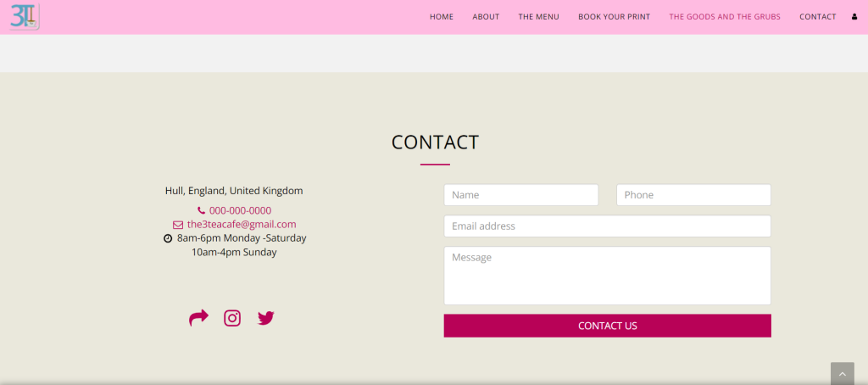Open the Twitter bird icon
Image resolution: width=868 pixels, height=385 pixels.
265,318
